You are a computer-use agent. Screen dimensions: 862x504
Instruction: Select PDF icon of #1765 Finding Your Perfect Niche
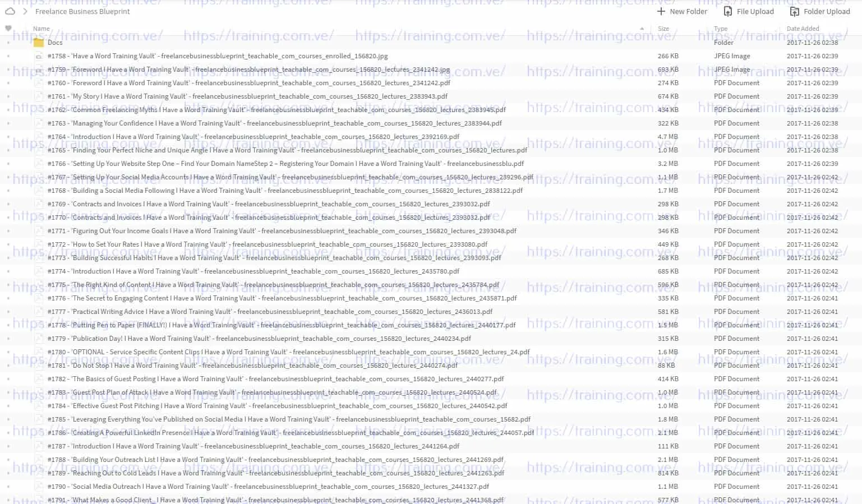point(39,150)
